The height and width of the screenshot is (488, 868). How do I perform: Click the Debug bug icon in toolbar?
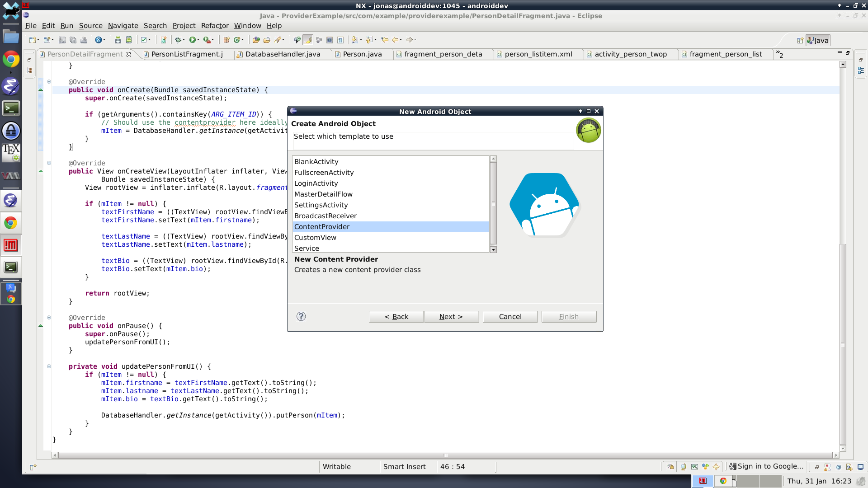[x=179, y=40]
